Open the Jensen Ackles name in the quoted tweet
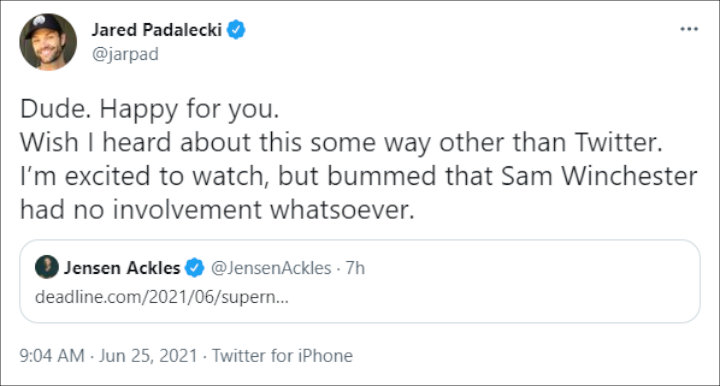 122,268
